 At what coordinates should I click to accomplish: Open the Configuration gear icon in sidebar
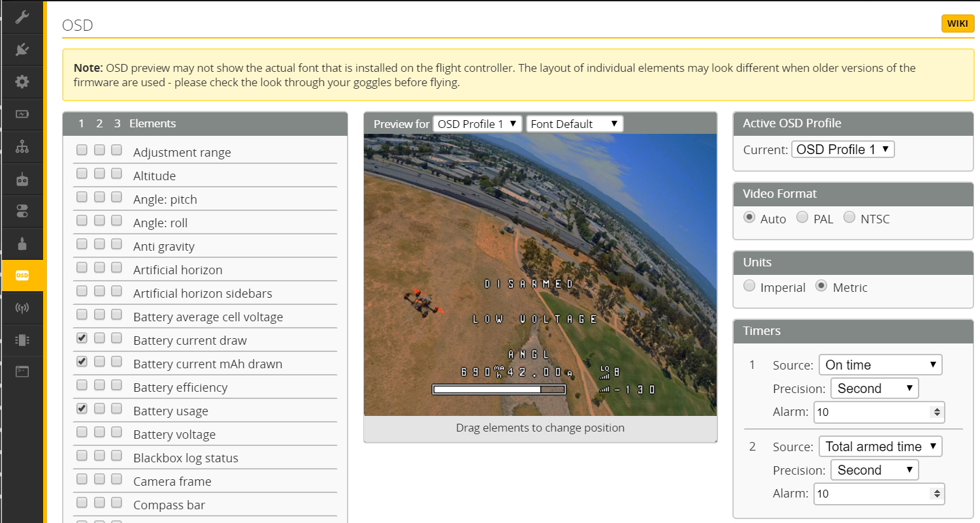tap(22, 82)
